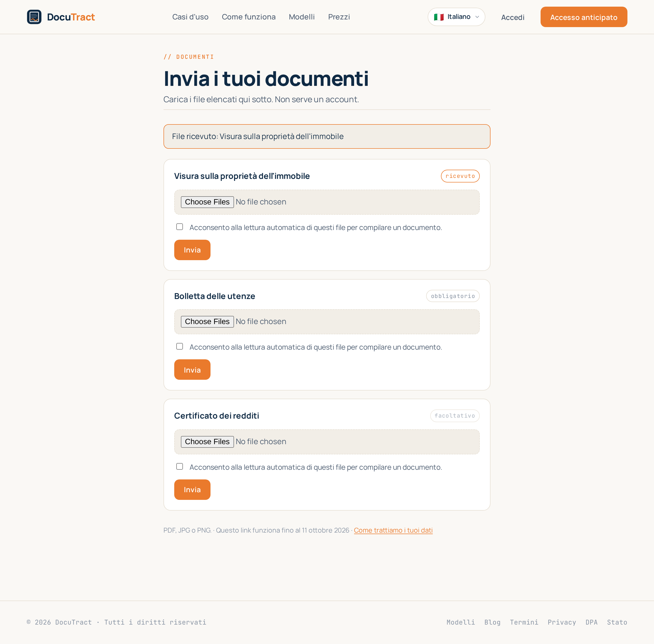Open the DPA footer link
This screenshot has width=654, height=644.
tap(591, 622)
